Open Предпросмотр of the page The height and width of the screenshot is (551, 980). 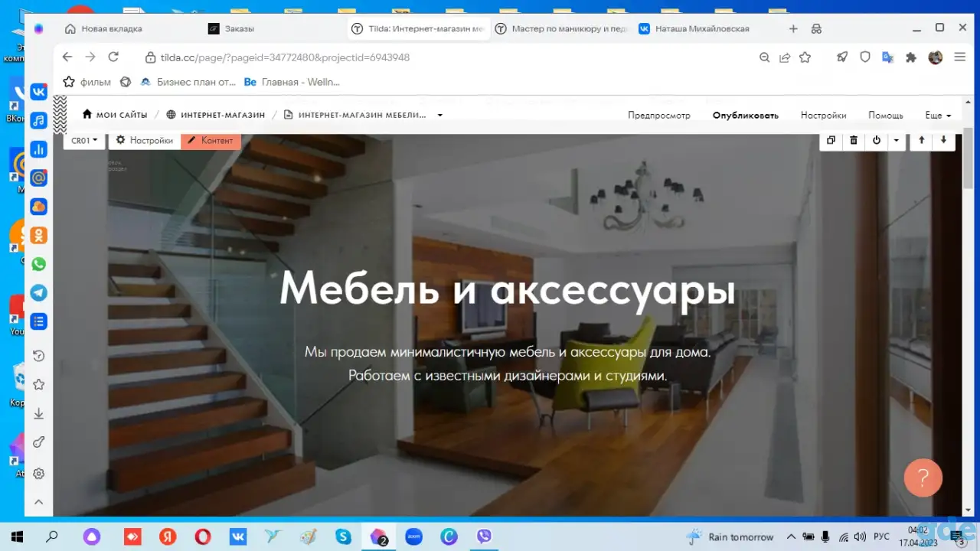(658, 116)
